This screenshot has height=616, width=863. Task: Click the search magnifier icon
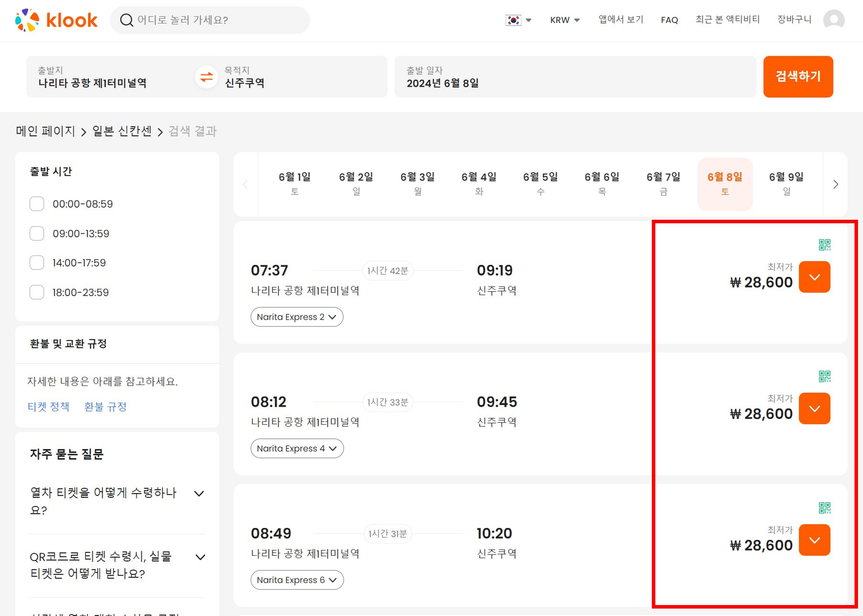126,20
